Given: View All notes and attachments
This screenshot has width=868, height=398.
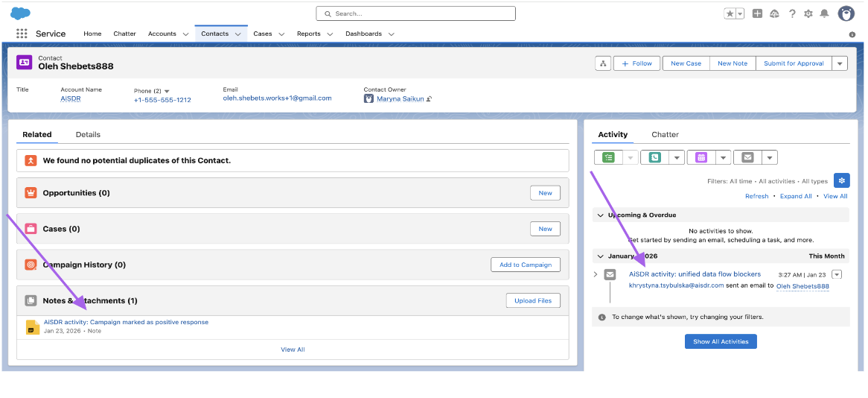Looking at the screenshot, I should [293, 350].
